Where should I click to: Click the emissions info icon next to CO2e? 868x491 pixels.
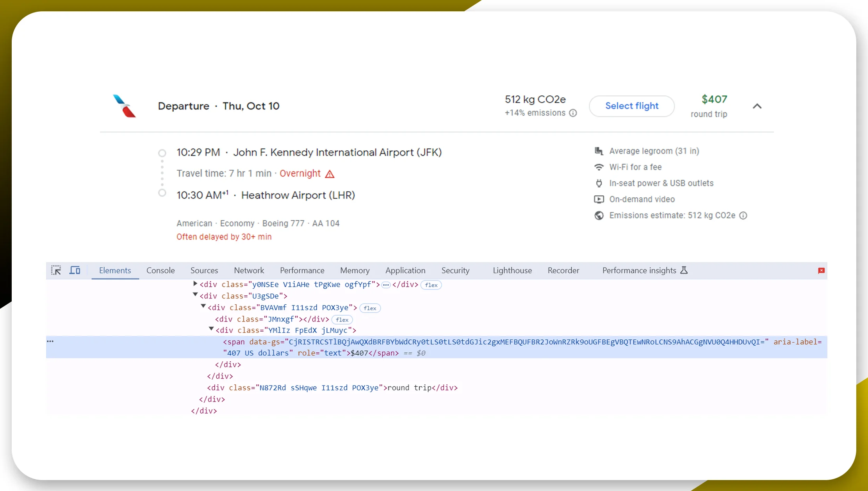point(573,113)
